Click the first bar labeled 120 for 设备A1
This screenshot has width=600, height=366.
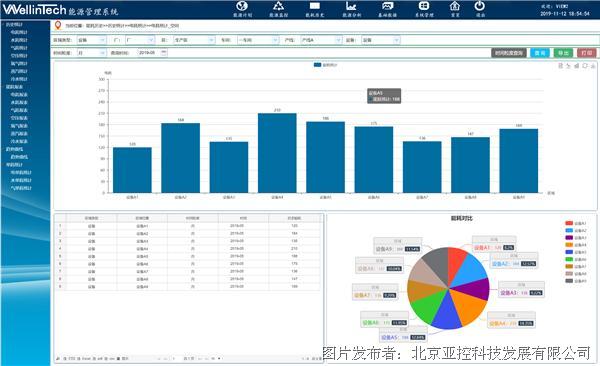pyautogui.click(x=132, y=170)
